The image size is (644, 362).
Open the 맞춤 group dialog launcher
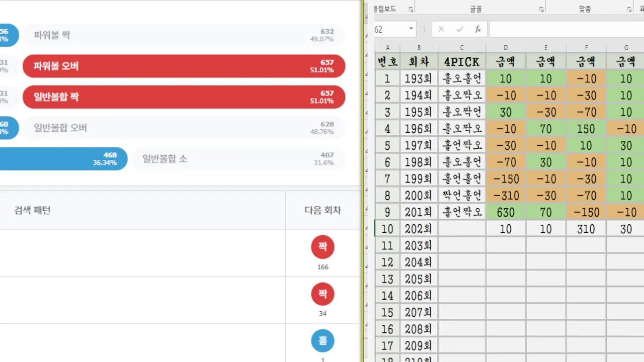pyautogui.click(x=629, y=10)
